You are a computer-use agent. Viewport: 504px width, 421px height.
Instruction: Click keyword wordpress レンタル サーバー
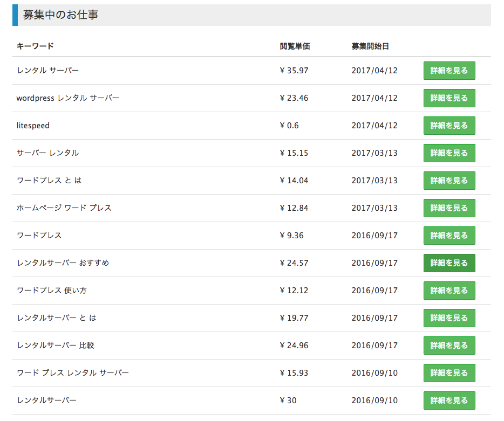point(68,98)
